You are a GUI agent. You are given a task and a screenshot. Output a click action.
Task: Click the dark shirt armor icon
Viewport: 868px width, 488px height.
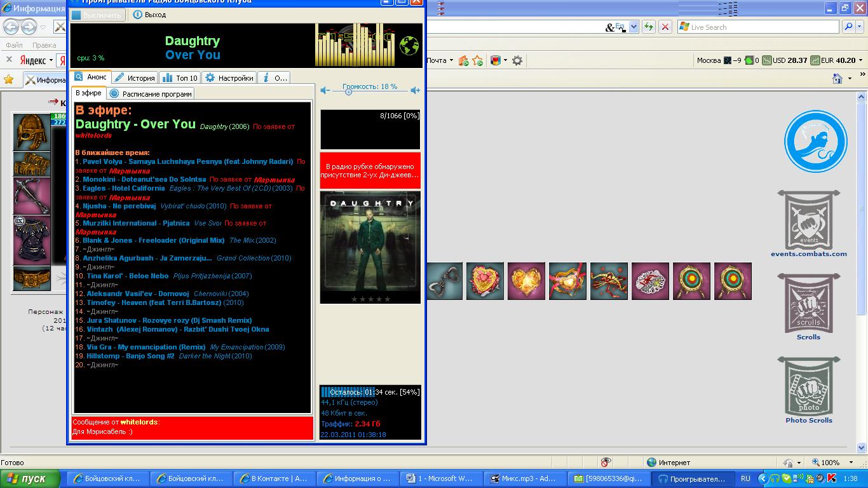click(x=32, y=240)
